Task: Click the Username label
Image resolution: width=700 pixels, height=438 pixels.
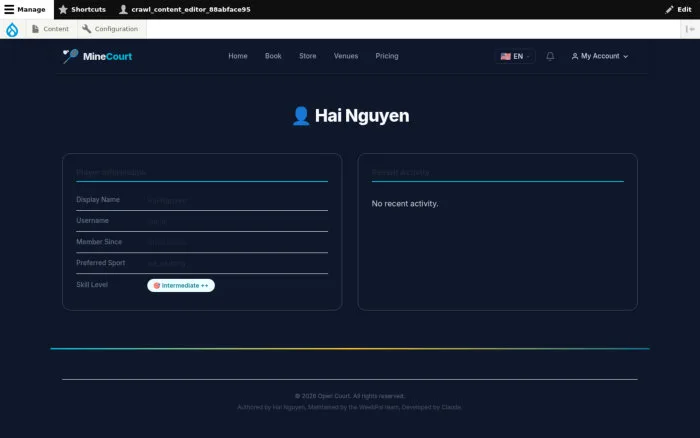Action: coord(92,221)
